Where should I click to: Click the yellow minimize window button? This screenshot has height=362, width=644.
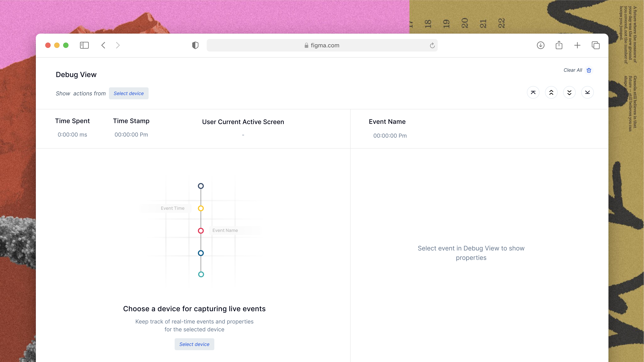(57, 45)
